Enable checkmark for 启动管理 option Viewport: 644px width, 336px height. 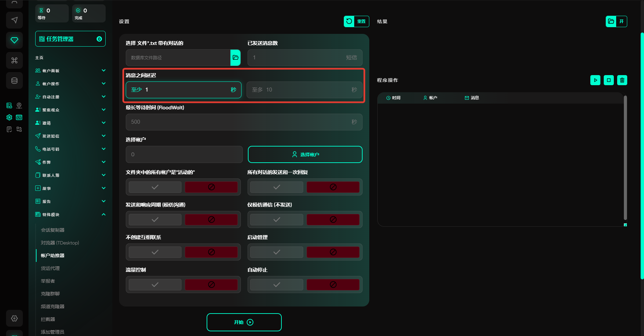276,252
